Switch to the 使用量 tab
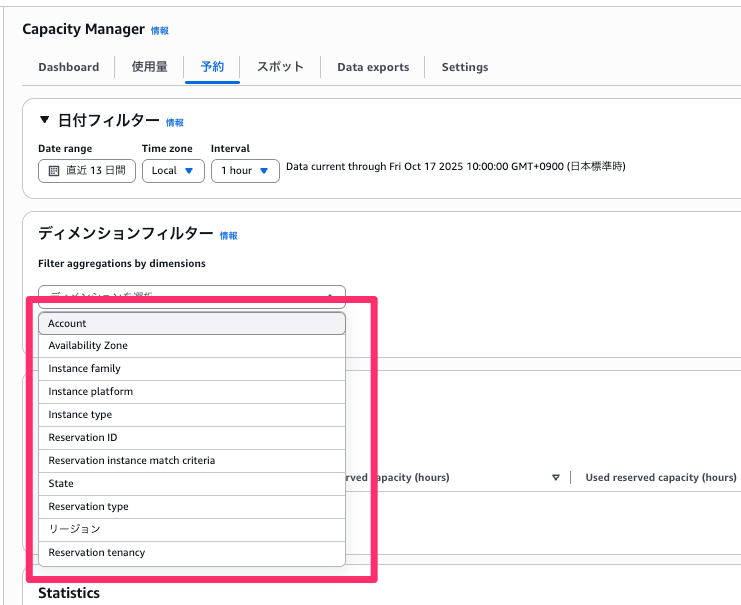 pyautogui.click(x=149, y=67)
